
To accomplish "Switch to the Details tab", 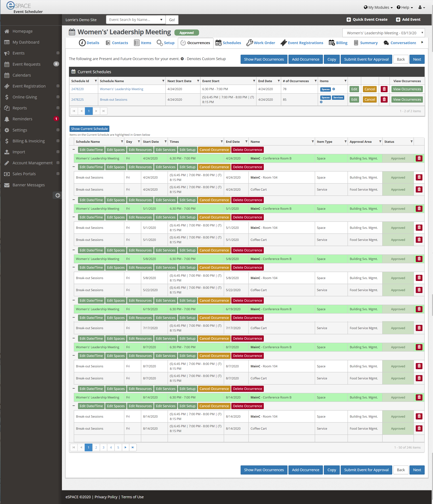I will [x=89, y=43].
